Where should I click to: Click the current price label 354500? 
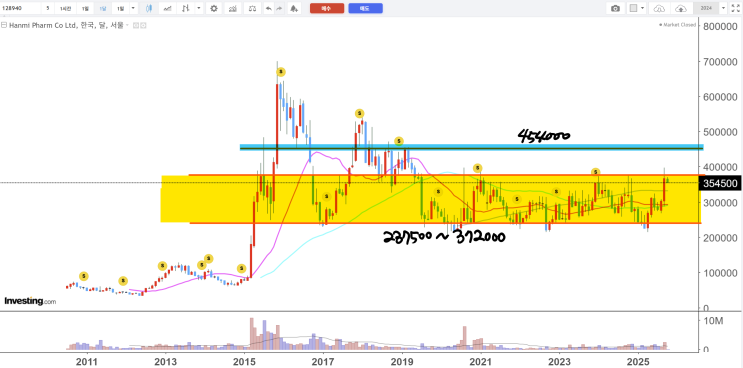(x=720, y=183)
